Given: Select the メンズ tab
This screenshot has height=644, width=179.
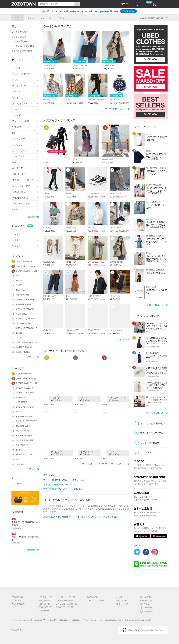Looking at the screenshot, I should (31, 18).
